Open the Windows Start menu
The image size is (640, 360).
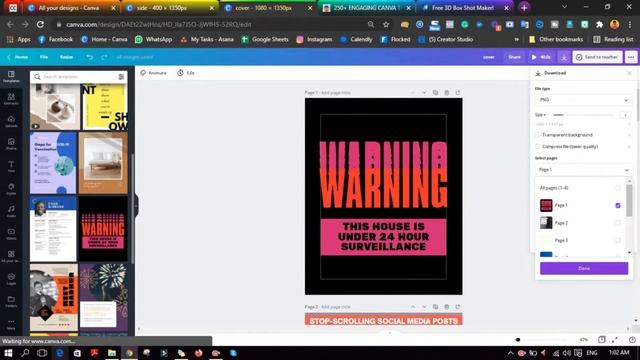point(8,353)
